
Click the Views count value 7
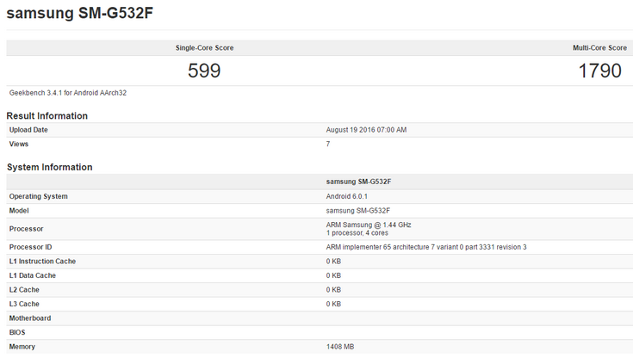(328, 144)
